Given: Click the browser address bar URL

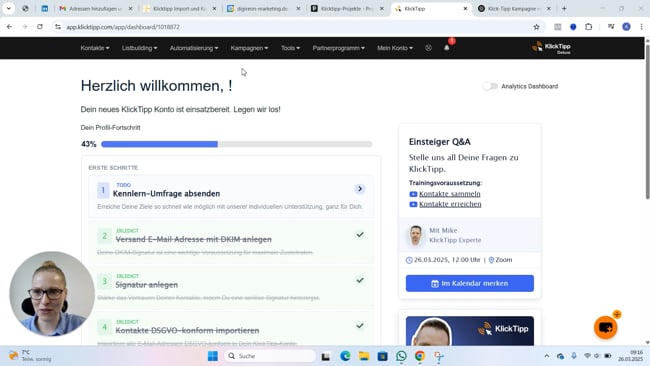Looking at the screenshot, I should (x=123, y=27).
